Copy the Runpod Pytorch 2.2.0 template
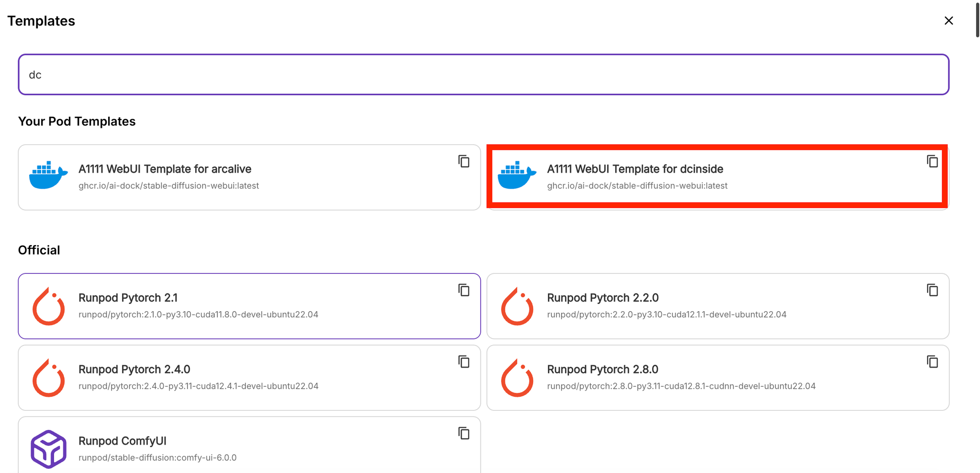This screenshot has width=980, height=473. point(932,290)
